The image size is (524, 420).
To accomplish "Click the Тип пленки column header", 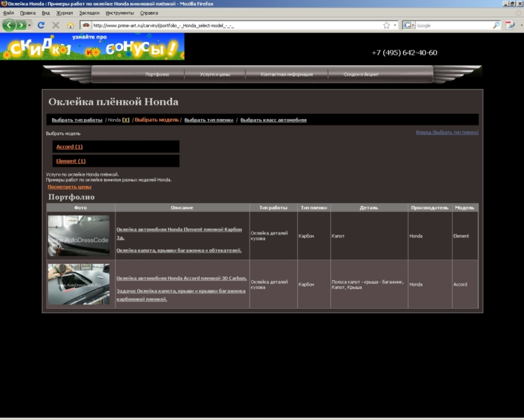I will pyautogui.click(x=314, y=208).
